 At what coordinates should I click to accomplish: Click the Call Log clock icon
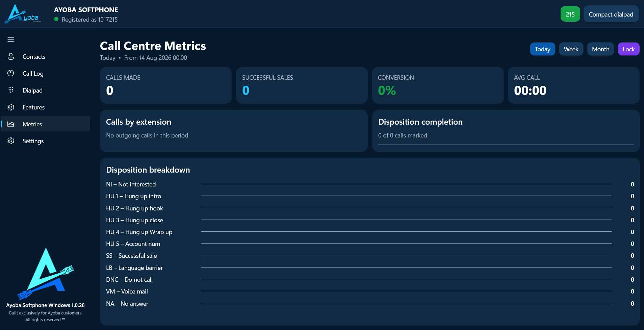coord(11,73)
